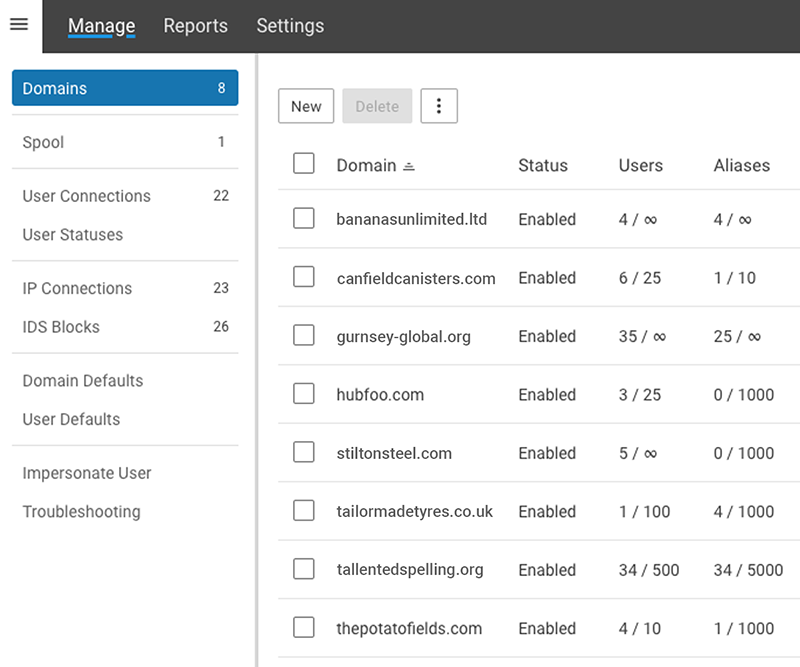Open User Defaults in sidebar
This screenshot has width=800, height=667.
(x=125, y=419)
